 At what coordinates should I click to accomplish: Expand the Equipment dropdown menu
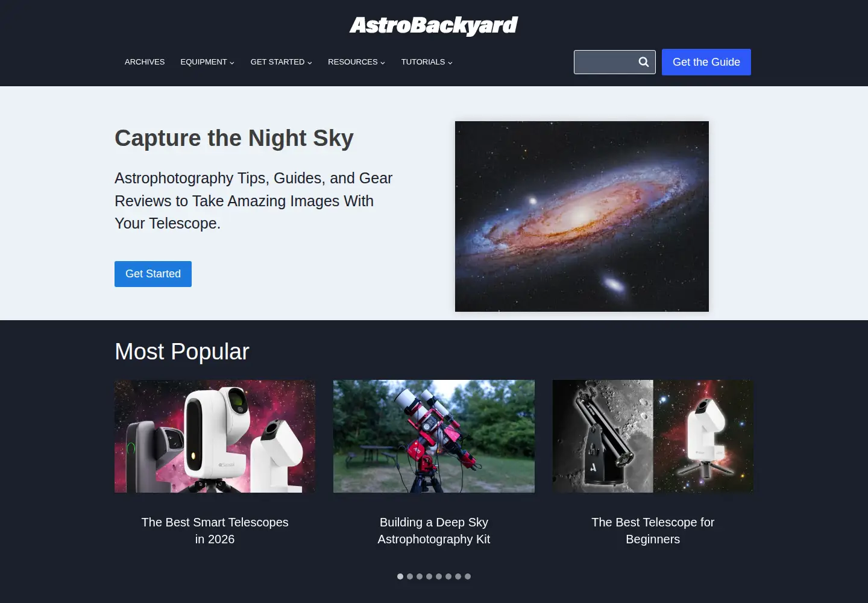[207, 62]
